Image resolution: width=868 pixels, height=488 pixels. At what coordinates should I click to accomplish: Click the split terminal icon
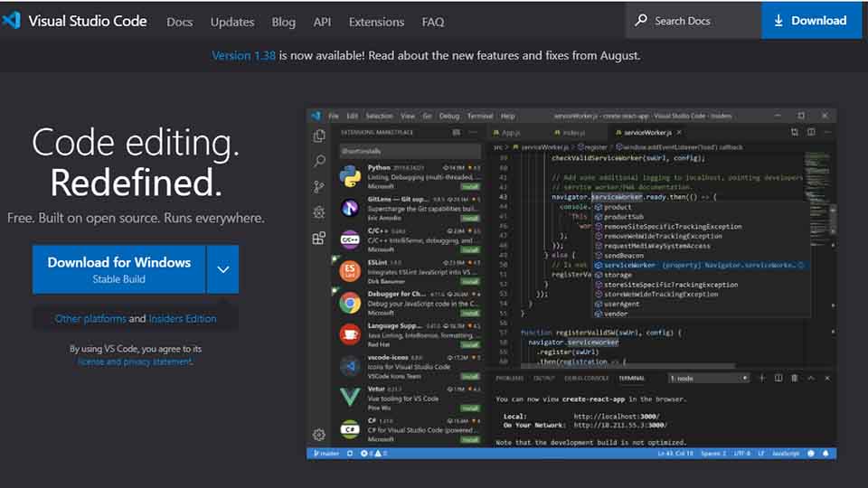click(x=778, y=378)
